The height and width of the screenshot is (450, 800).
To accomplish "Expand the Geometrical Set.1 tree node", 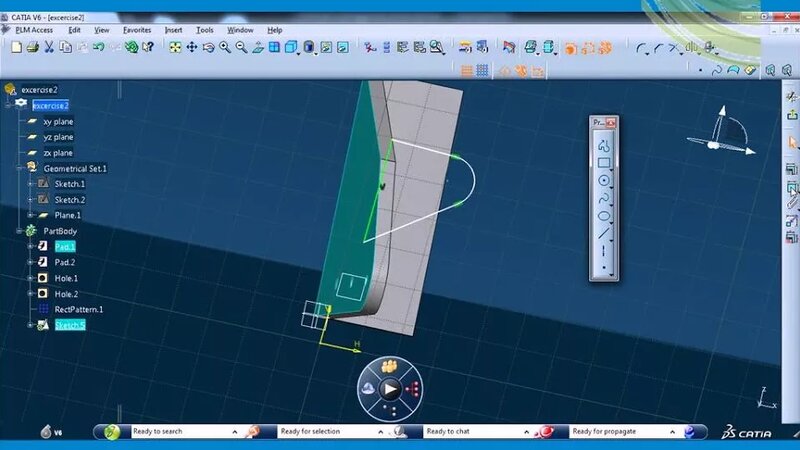I will click(x=19, y=168).
